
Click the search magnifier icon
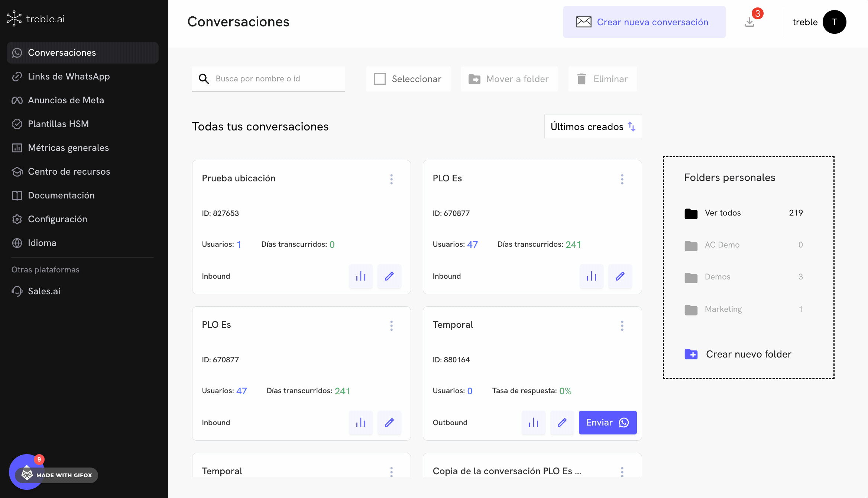pos(204,79)
